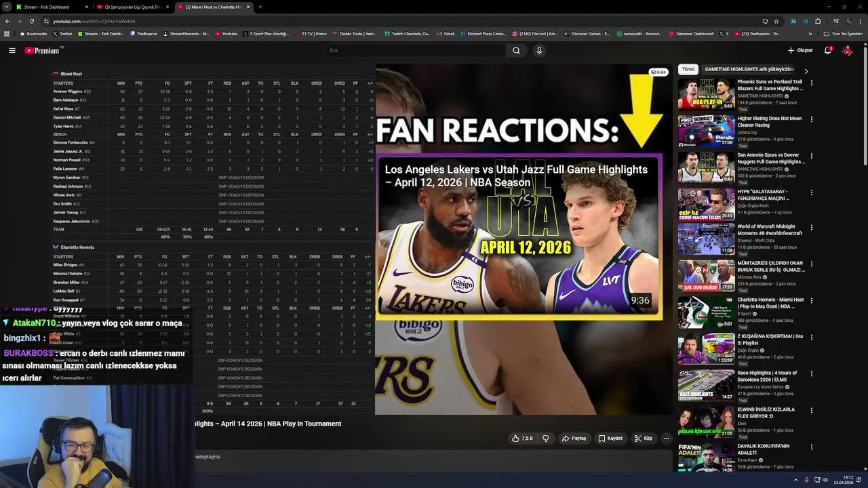Click the Kaydet save button
This screenshot has height=488, width=868.
pos(610,439)
